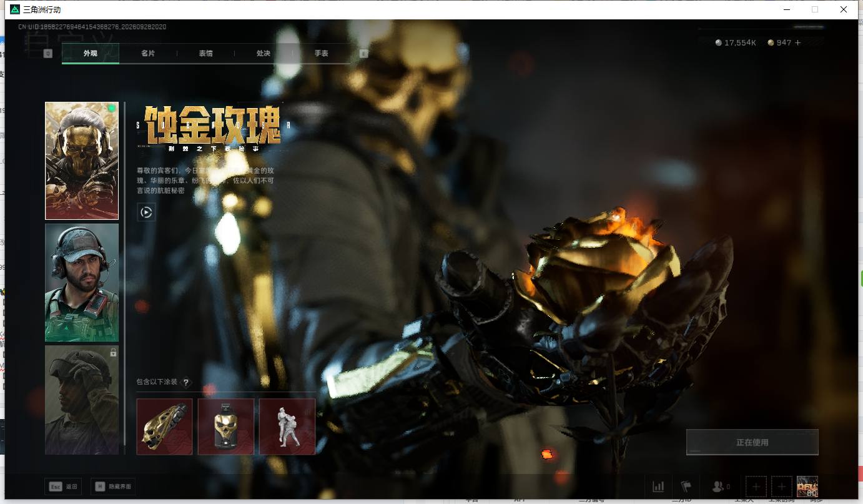The height and width of the screenshot is (504, 863).
Task: Maximize the 三角洲行动 window
Action: 815,9
